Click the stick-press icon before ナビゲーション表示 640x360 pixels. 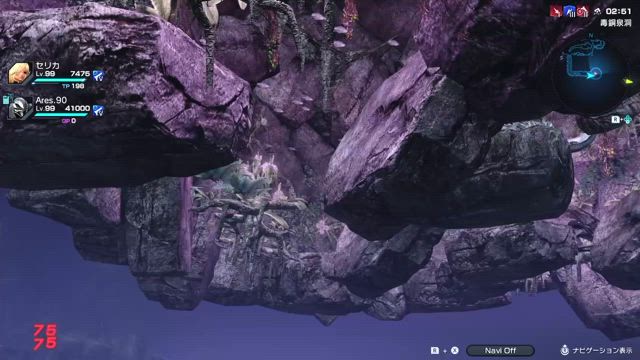tap(564, 350)
